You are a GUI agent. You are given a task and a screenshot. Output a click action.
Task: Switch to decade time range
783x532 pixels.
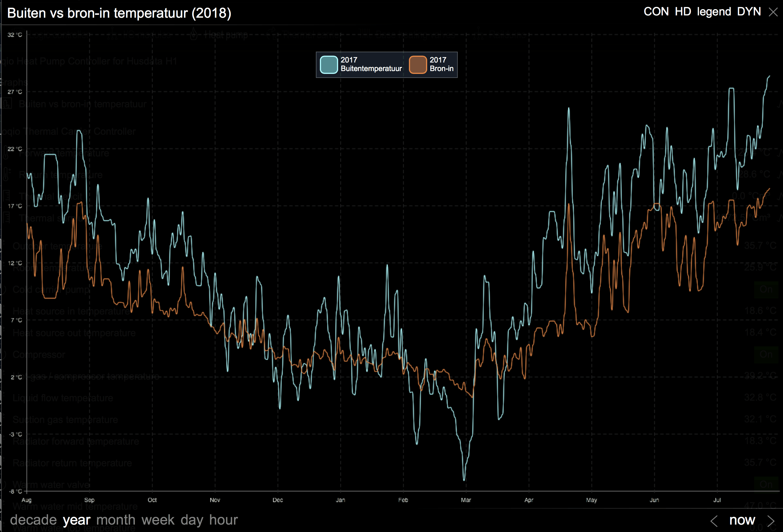coord(33,520)
